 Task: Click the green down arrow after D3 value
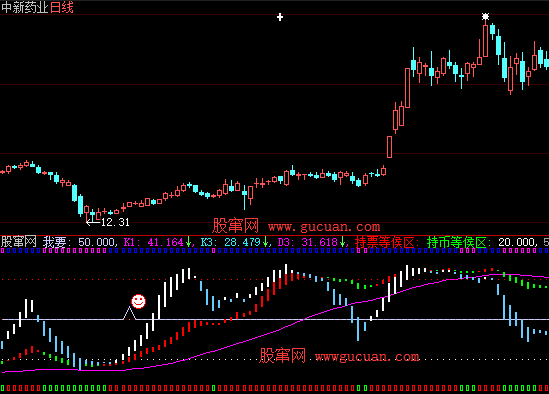pos(342,242)
